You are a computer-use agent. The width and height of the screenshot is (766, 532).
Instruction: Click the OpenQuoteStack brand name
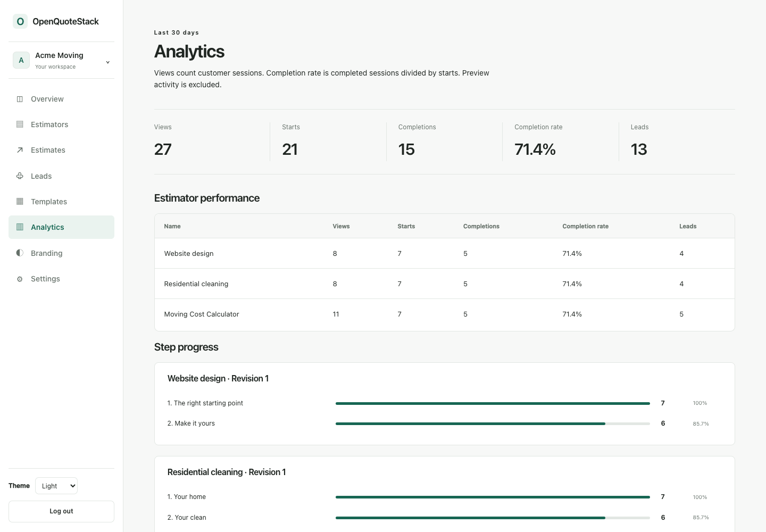(65, 21)
